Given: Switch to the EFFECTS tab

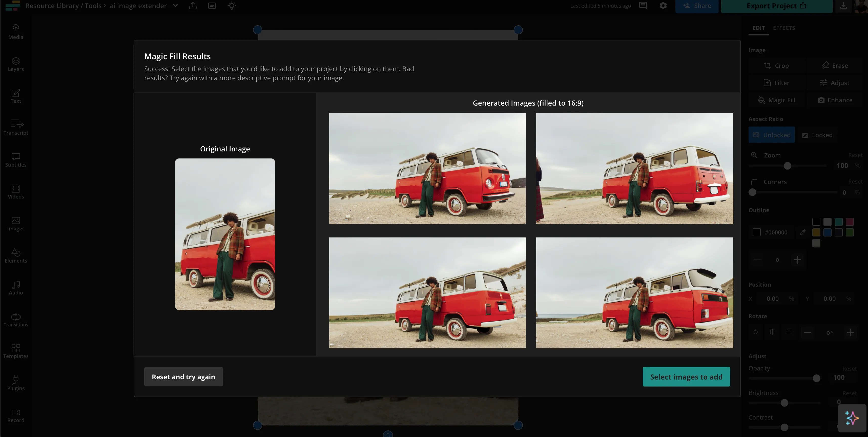Looking at the screenshot, I should (784, 28).
